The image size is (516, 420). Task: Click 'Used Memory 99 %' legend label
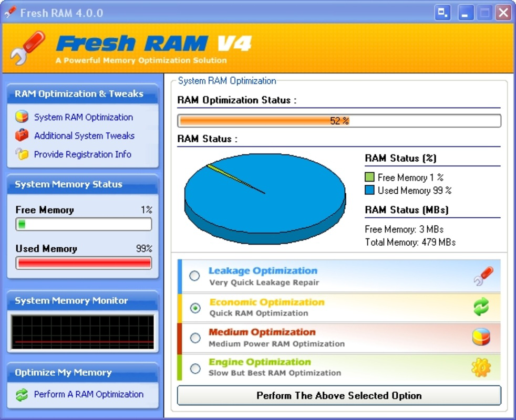tap(415, 191)
